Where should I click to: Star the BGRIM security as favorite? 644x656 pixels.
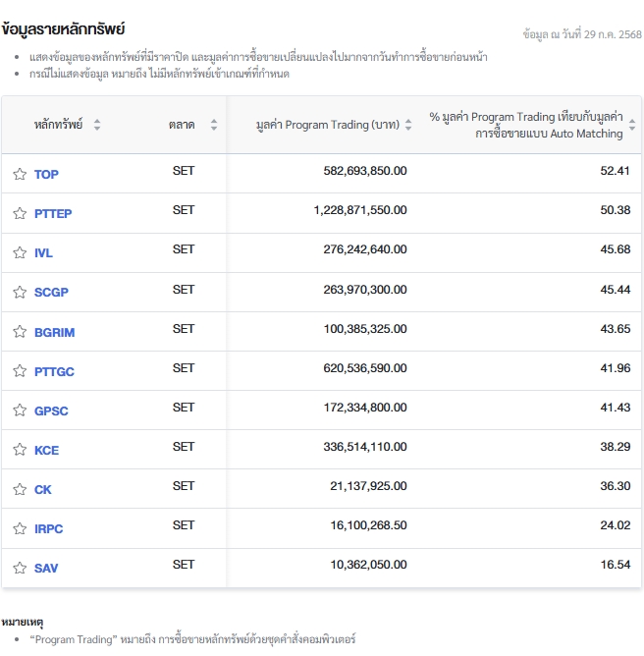coord(20,332)
